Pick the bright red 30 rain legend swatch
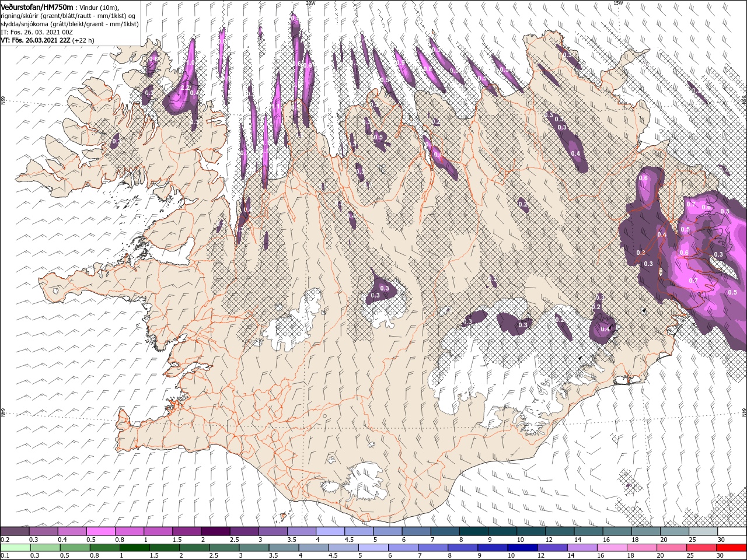Viewport: 747px width, 560px height. tap(732, 547)
